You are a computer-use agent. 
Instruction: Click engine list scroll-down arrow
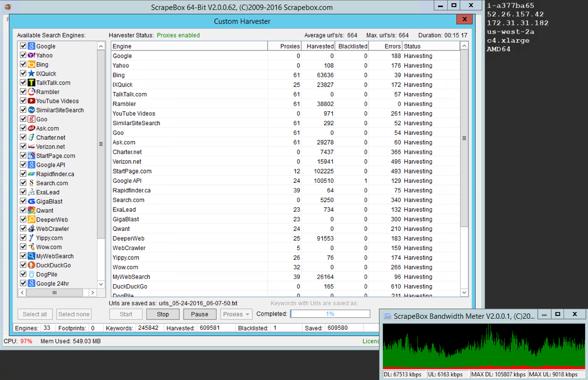100,284
